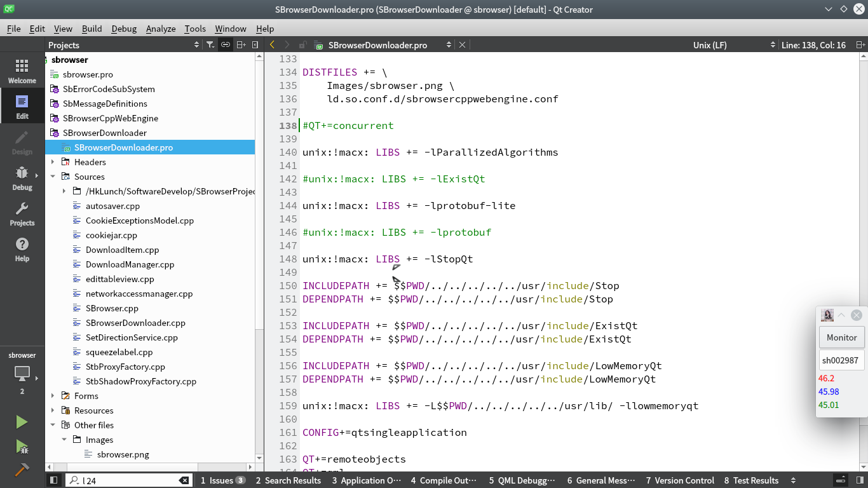
Task: Toggle synchronize with editor link icon
Action: 226,45
